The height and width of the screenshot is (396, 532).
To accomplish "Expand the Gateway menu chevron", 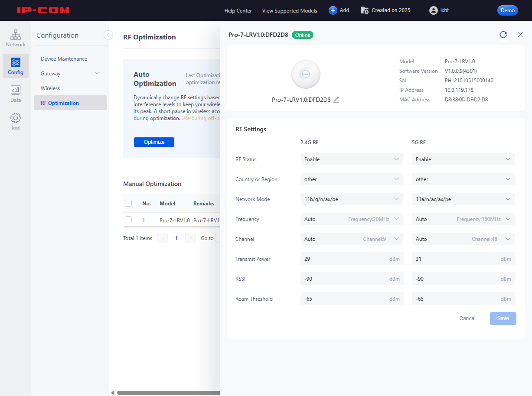I will [97, 74].
